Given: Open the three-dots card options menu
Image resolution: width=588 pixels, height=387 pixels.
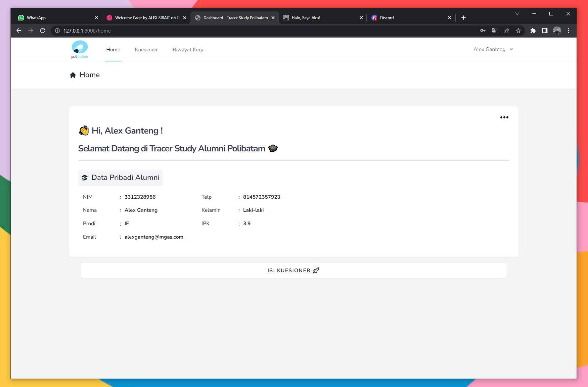Looking at the screenshot, I should (x=504, y=117).
